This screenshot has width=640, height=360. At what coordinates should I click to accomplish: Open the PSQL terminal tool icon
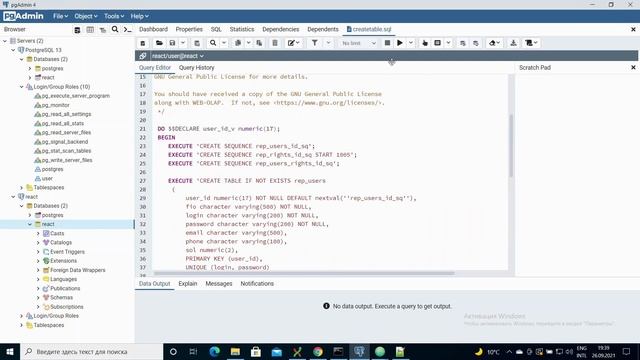(127, 29)
